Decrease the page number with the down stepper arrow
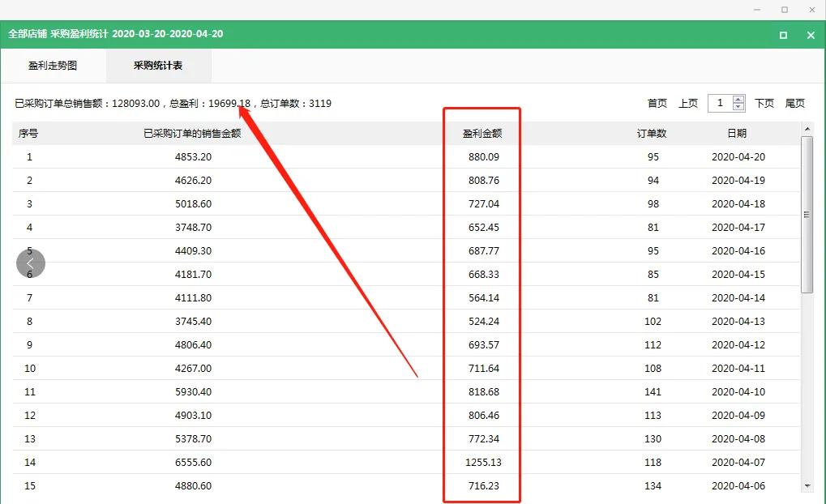The height and width of the screenshot is (504, 826). tap(737, 107)
